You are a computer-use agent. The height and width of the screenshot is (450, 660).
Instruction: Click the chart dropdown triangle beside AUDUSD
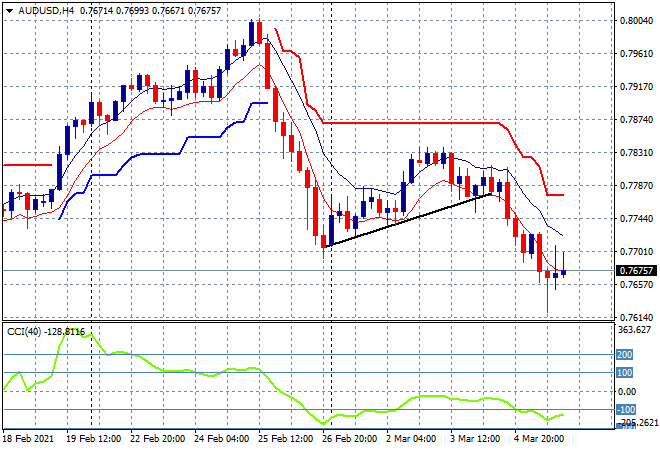pyautogui.click(x=9, y=11)
